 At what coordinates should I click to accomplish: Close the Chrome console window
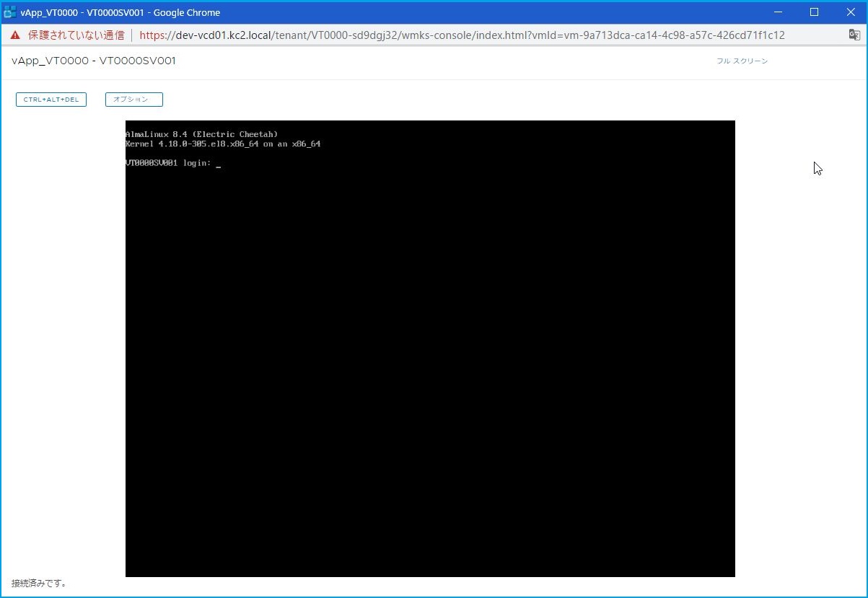849,12
